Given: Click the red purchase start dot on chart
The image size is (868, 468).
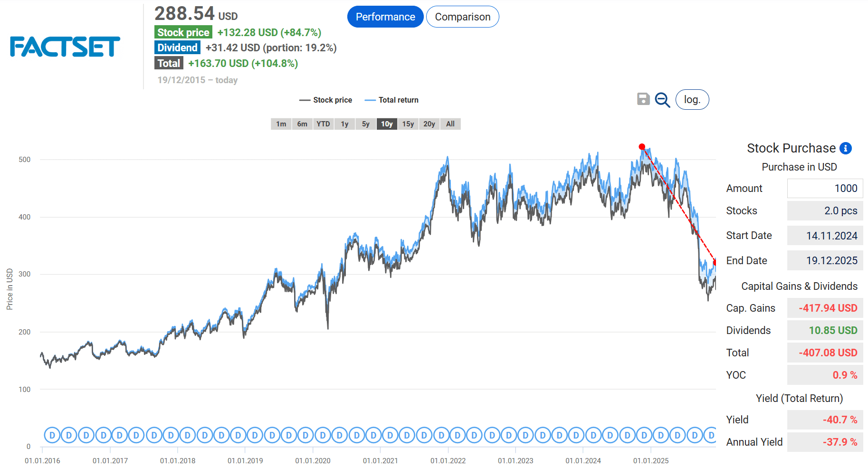Looking at the screenshot, I should tap(642, 147).
